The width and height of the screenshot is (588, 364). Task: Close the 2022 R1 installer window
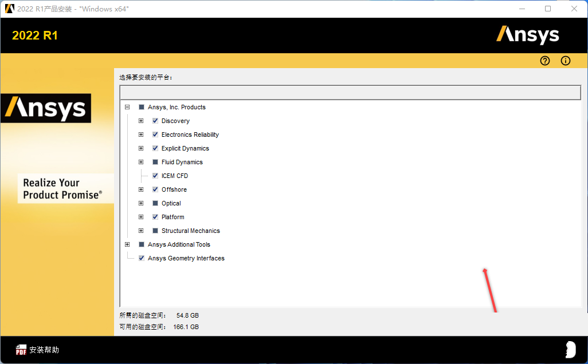point(574,9)
